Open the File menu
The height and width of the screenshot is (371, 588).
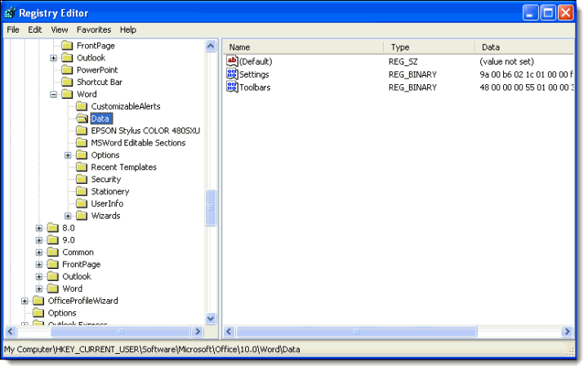pyautogui.click(x=13, y=29)
